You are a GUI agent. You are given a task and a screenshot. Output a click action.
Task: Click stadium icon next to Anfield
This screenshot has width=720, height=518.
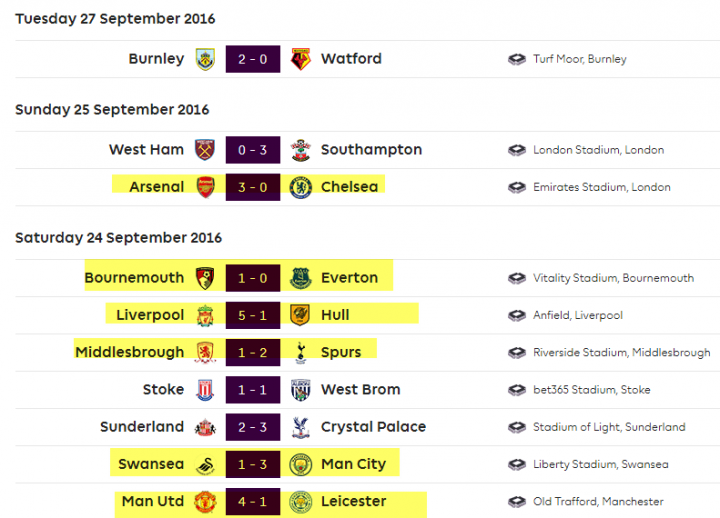(x=517, y=315)
